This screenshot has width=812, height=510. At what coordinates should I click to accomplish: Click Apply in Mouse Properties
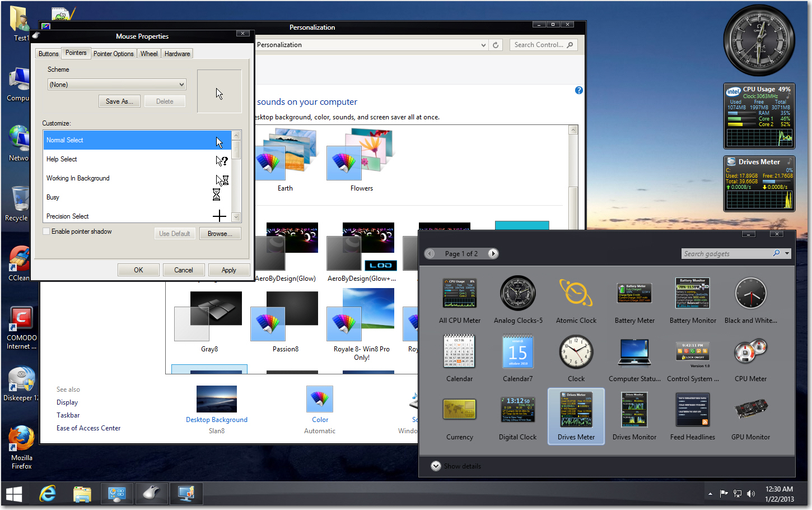coord(229,270)
